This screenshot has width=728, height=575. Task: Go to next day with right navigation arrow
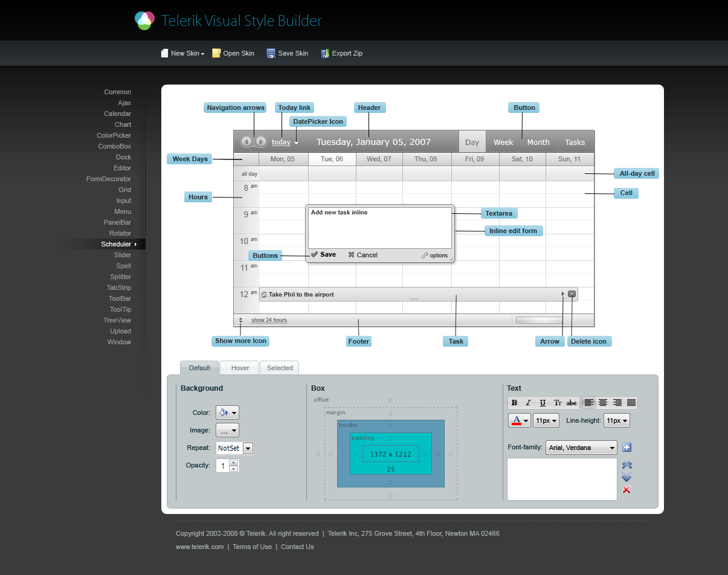click(x=260, y=142)
